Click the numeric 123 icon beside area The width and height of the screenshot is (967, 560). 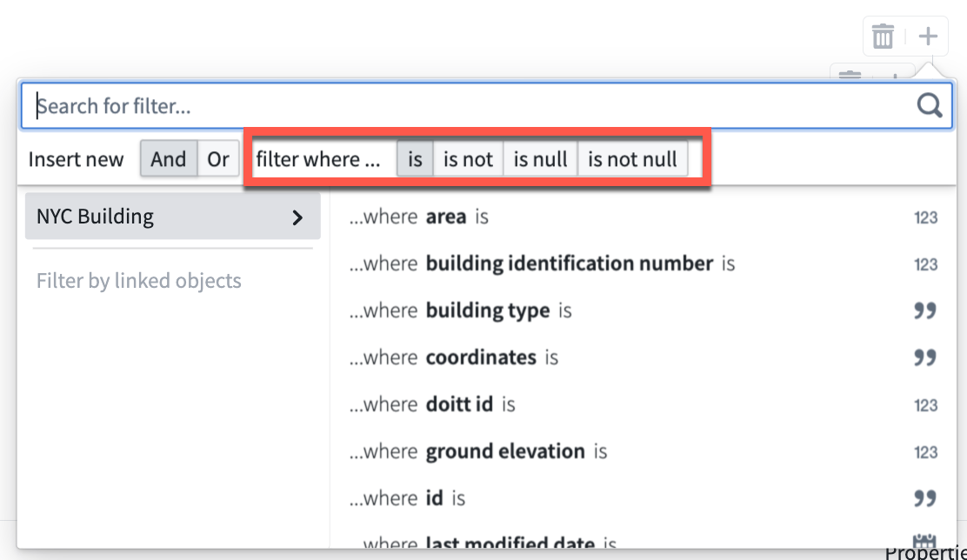coord(925,217)
